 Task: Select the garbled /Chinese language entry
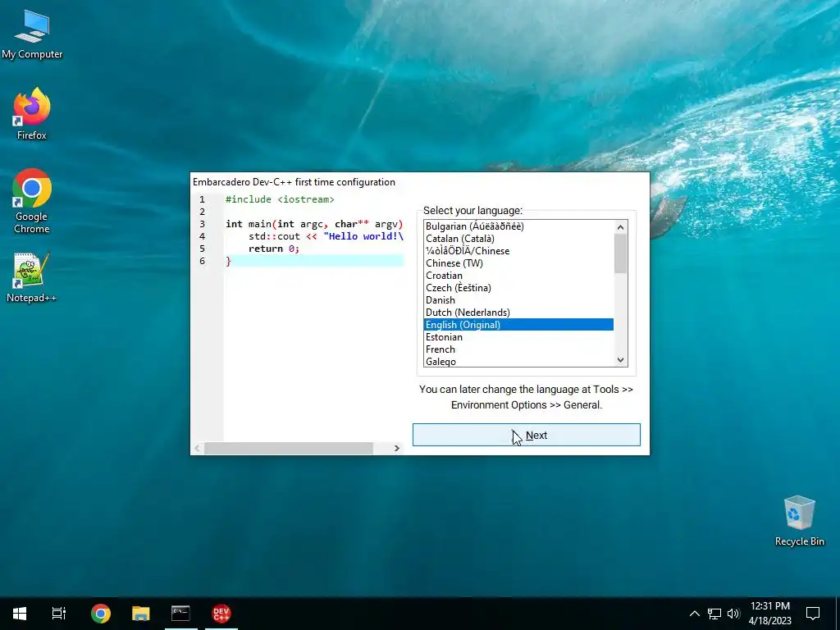tap(518, 251)
